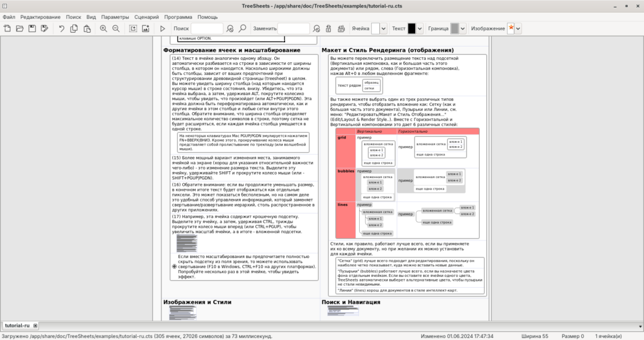Zoom in with the magnifier plus icon
Image resolution: width=644 pixels, height=340 pixels.
[x=104, y=28]
